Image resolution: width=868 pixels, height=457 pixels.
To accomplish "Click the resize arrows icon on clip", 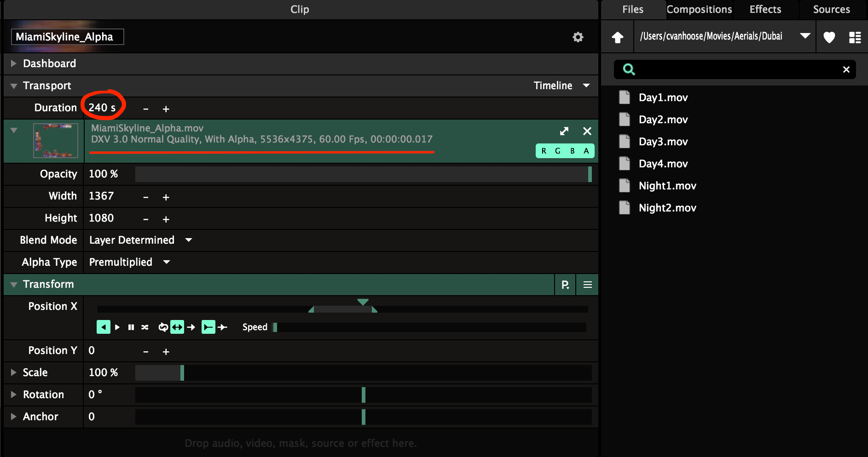I will (564, 131).
